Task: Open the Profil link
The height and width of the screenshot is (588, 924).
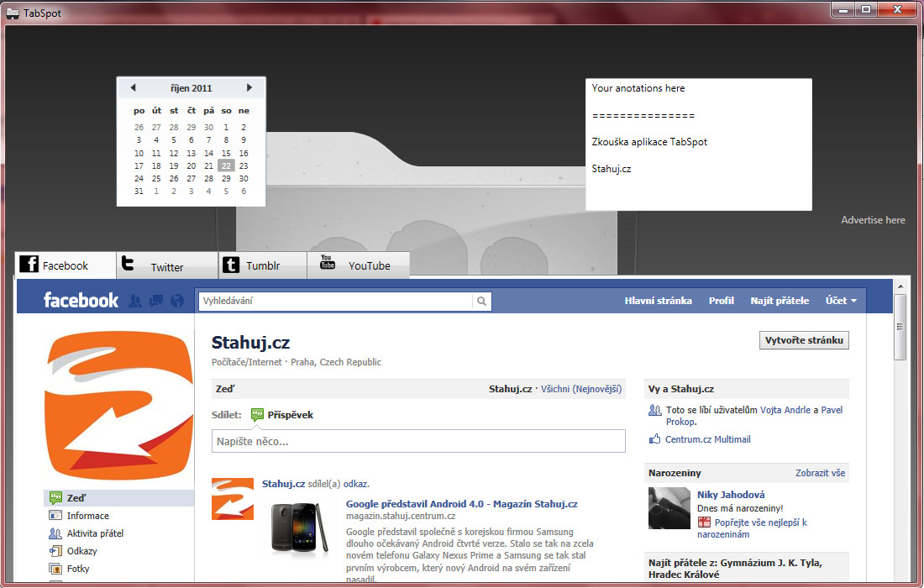Action: [x=722, y=301]
